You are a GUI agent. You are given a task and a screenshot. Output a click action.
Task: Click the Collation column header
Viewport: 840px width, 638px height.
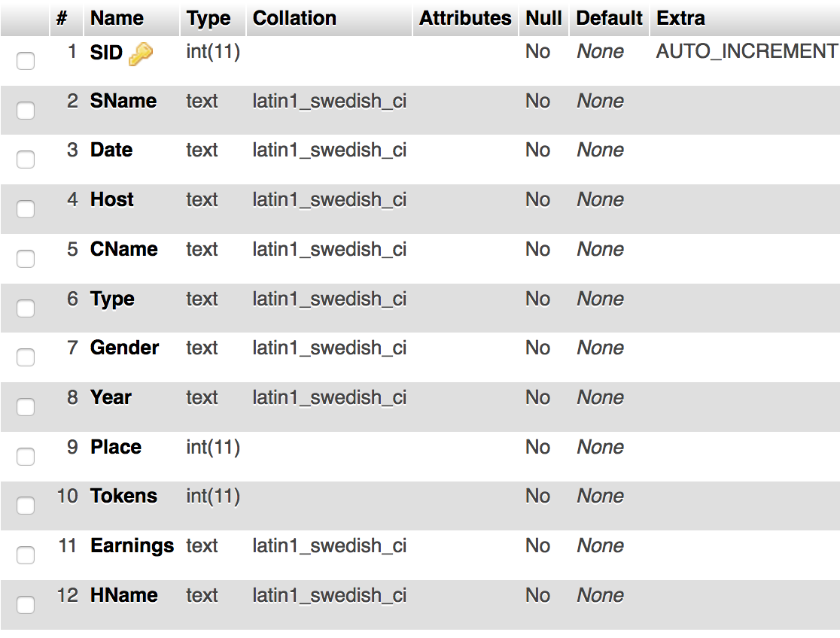coord(294,18)
